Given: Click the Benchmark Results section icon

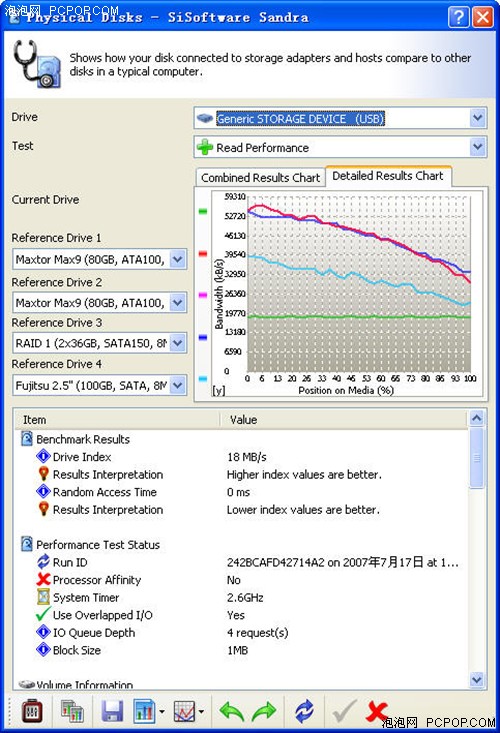Looking at the screenshot, I should coord(27,438).
